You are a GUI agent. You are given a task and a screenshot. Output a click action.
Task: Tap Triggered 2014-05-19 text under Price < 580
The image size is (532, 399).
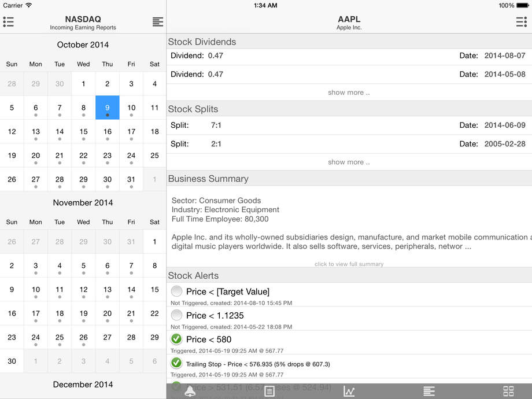tap(227, 351)
